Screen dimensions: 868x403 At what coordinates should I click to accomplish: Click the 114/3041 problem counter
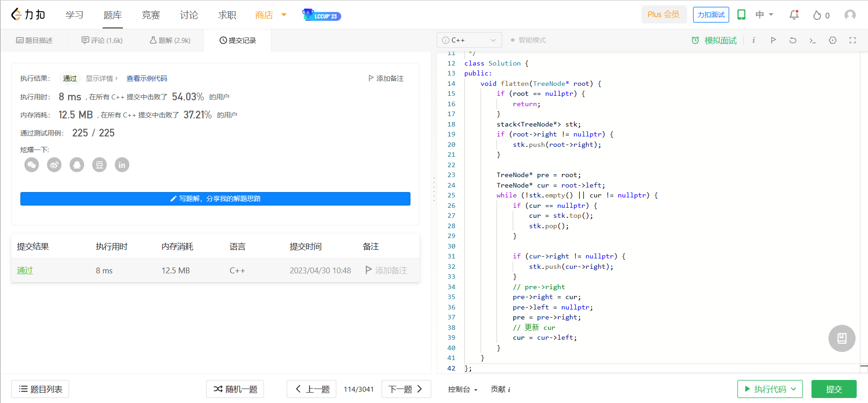(359, 389)
